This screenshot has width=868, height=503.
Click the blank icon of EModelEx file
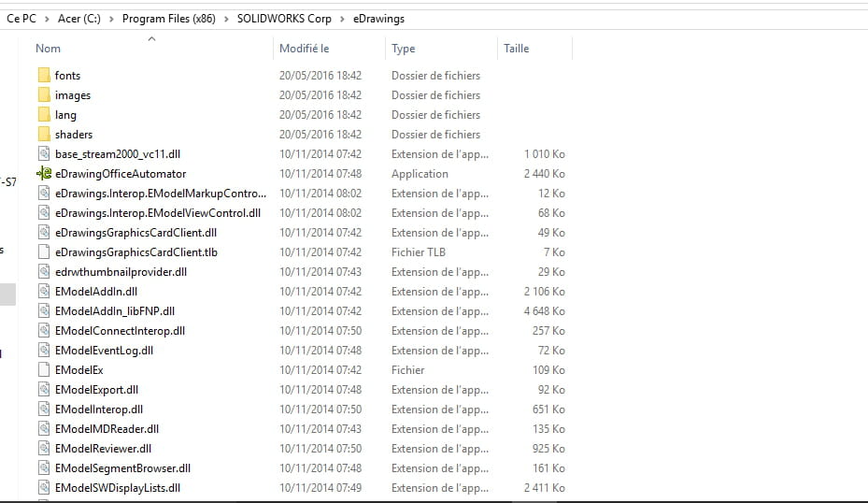(44, 369)
